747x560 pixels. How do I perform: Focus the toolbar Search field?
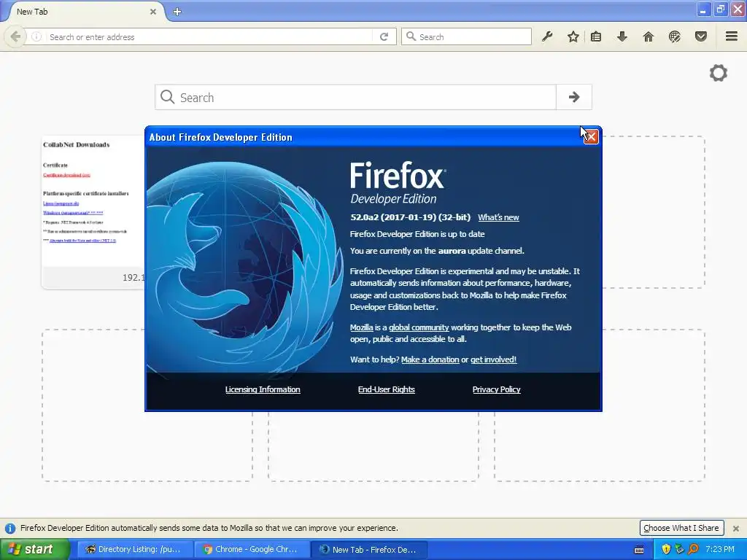pyautogui.click(x=466, y=36)
